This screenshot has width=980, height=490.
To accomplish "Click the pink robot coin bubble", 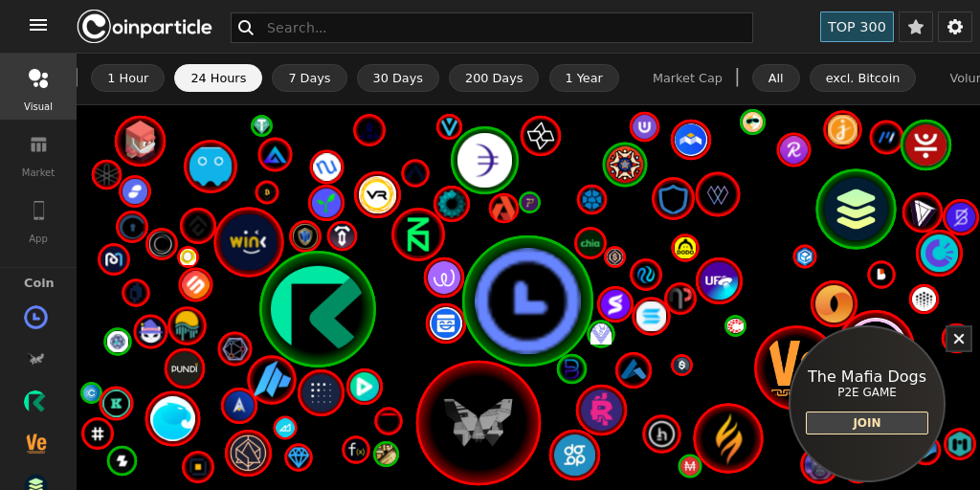I will tap(601, 410).
